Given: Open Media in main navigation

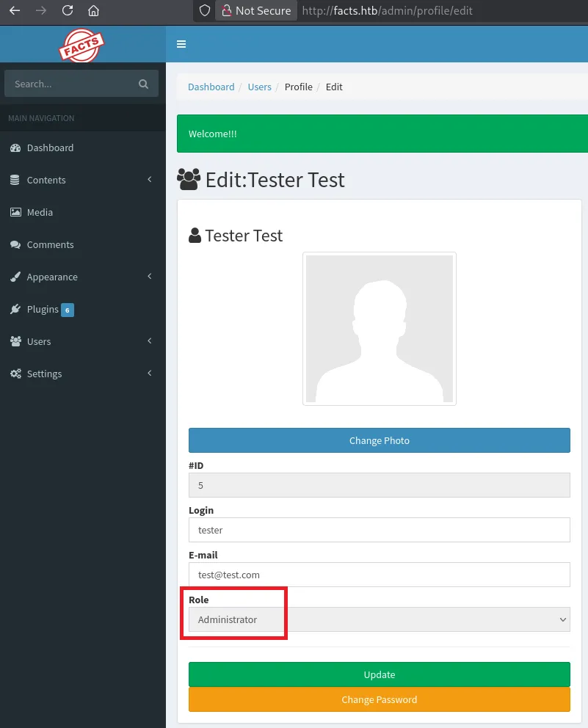Looking at the screenshot, I should [40, 212].
